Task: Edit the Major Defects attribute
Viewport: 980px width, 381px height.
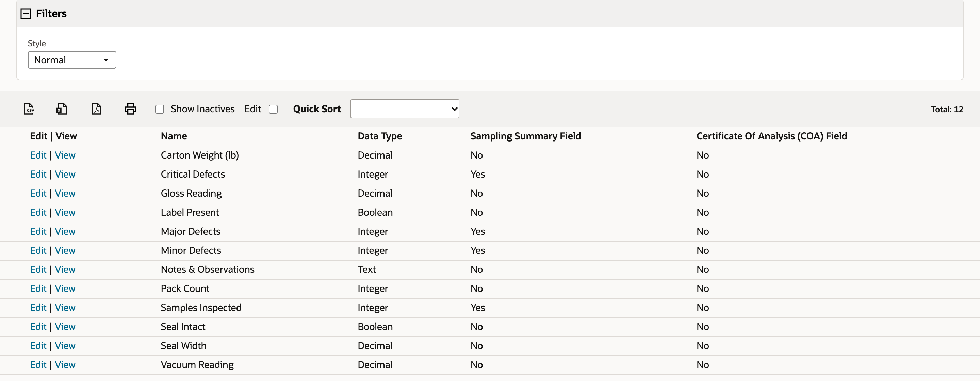Action: click(38, 231)
